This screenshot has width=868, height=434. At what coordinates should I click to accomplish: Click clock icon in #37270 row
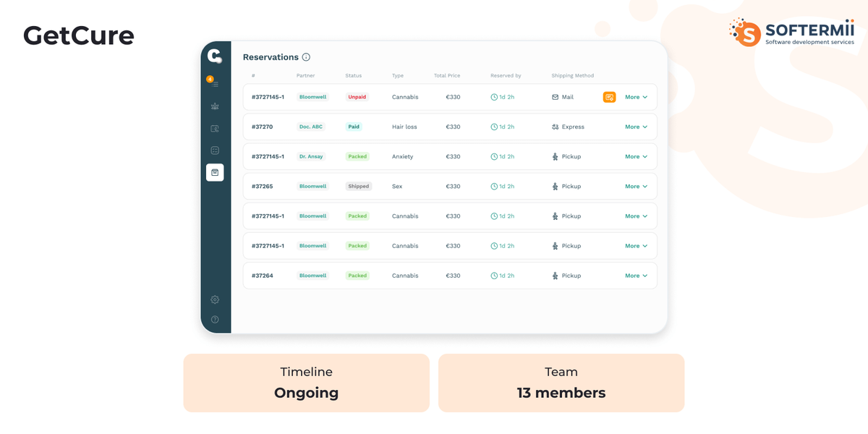click(x=494, y=127)
